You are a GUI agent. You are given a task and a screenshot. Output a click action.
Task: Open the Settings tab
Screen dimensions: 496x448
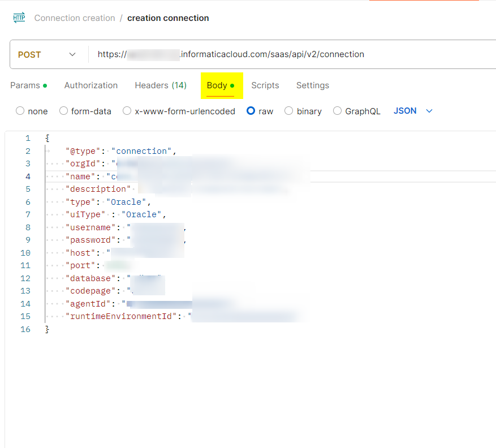(313, 85)
